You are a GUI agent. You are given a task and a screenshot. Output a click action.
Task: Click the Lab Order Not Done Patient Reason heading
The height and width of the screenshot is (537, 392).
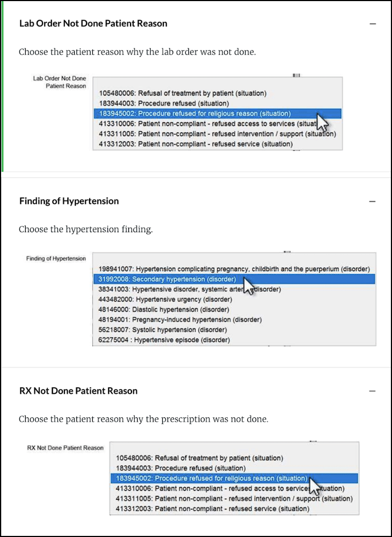pyautogui.click(x=93, y=23)
